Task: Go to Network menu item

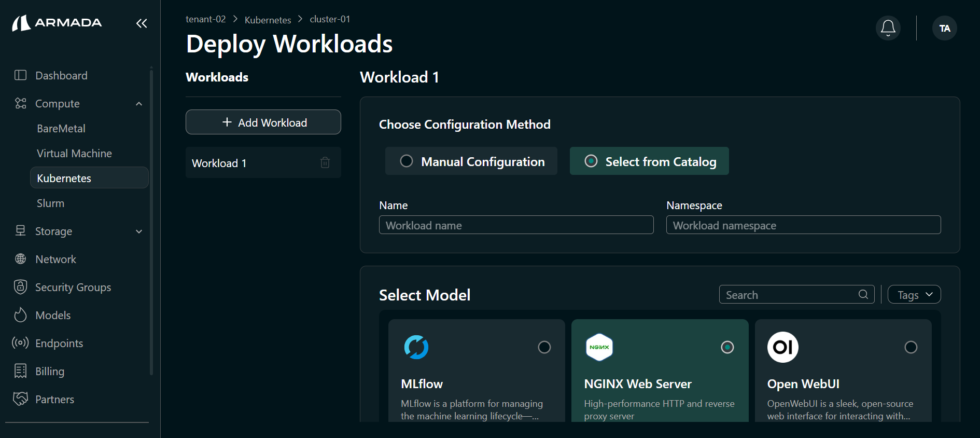Action: tap(55, 259)
